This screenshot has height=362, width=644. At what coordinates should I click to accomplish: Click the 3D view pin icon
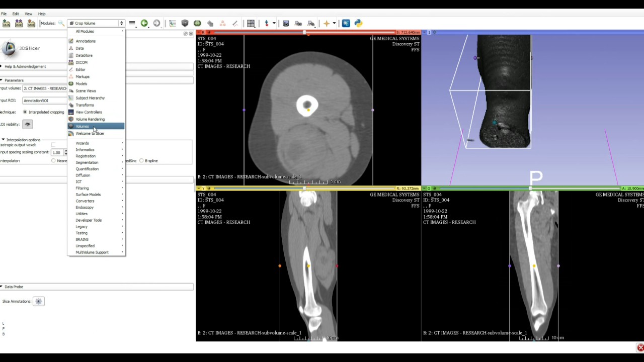pyautogui.click(x=424, y=33)
